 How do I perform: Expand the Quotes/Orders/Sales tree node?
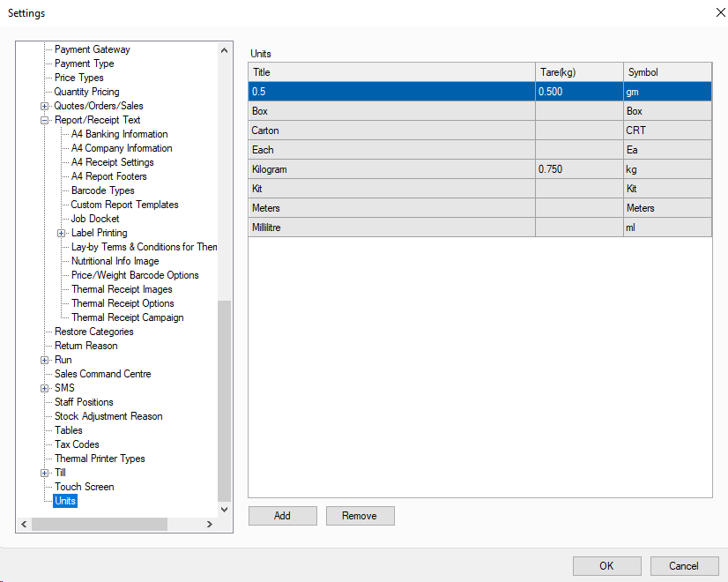(45, 107)
